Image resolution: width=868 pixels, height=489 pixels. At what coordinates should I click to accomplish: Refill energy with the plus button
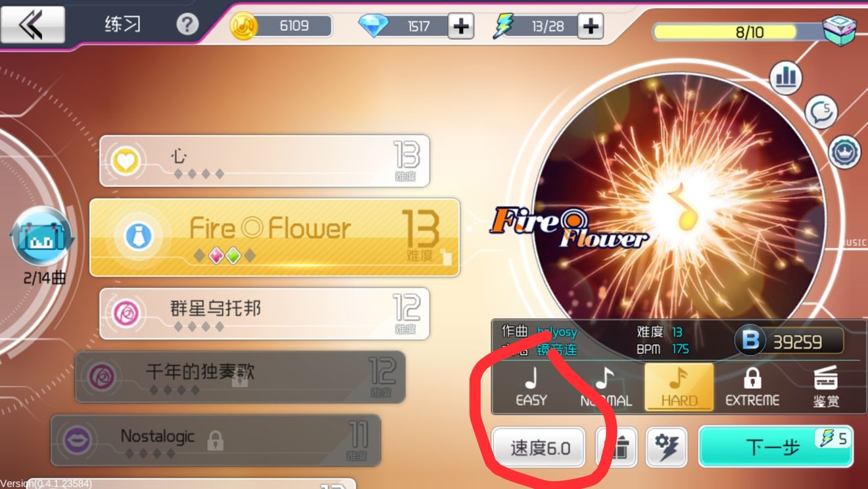click(591, 26)
